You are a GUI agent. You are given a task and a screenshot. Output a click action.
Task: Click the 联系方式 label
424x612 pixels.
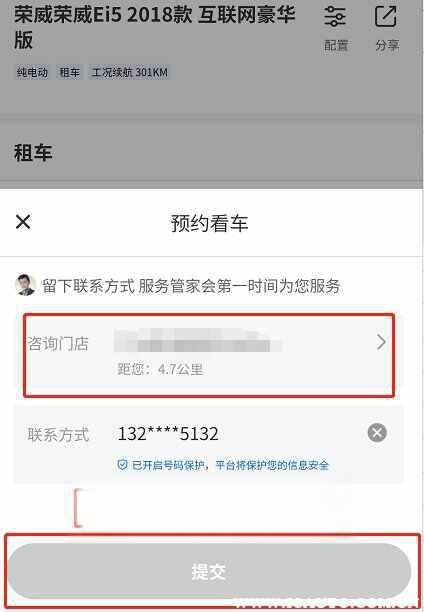(58, 434)
